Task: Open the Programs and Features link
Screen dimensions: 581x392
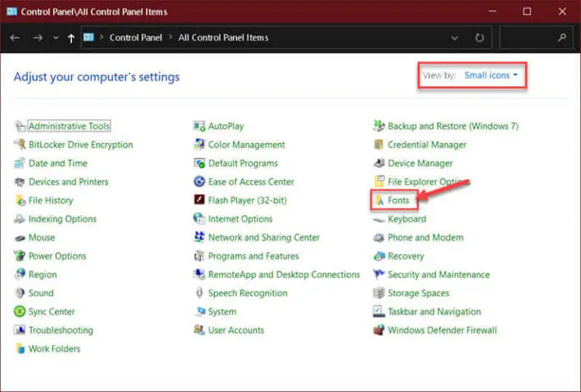Action: pos(253,256)
